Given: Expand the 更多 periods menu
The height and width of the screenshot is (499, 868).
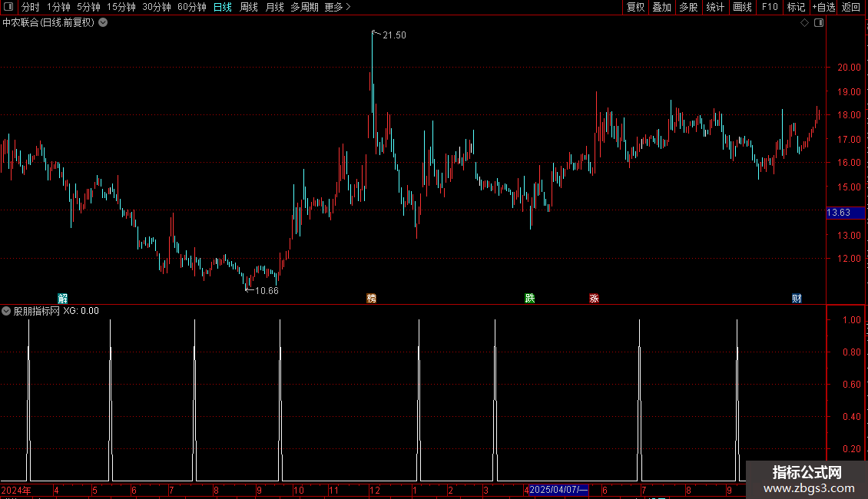Looking at the screenshot, I should point(338,7).
